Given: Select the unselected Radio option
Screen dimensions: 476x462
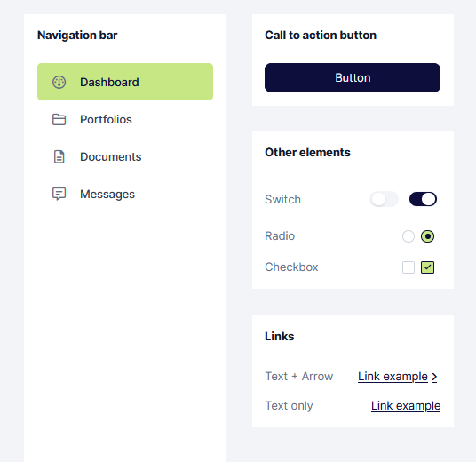Looking at the screenshot, I should point(409,236).
